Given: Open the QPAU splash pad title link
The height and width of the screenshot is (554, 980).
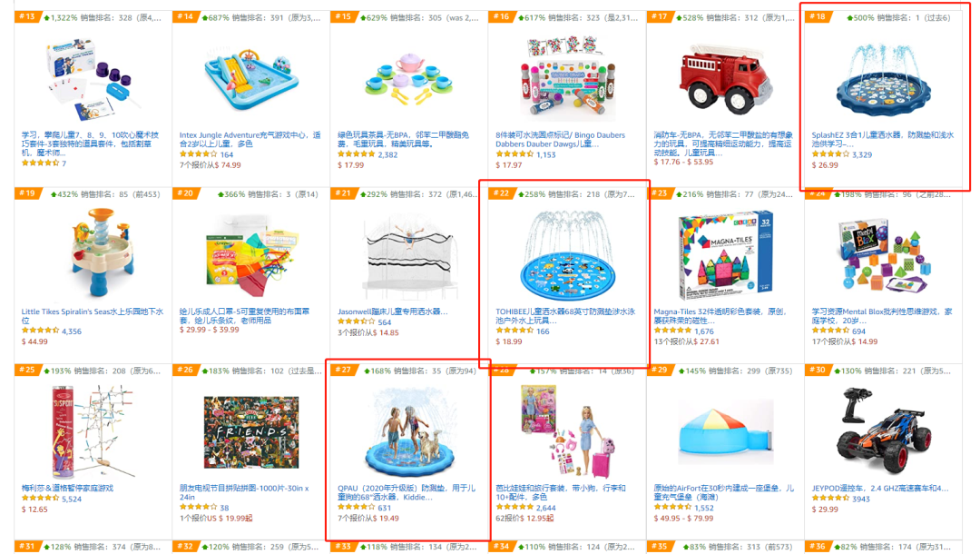Looking at the screenshot, I should (x=407, y=492).
